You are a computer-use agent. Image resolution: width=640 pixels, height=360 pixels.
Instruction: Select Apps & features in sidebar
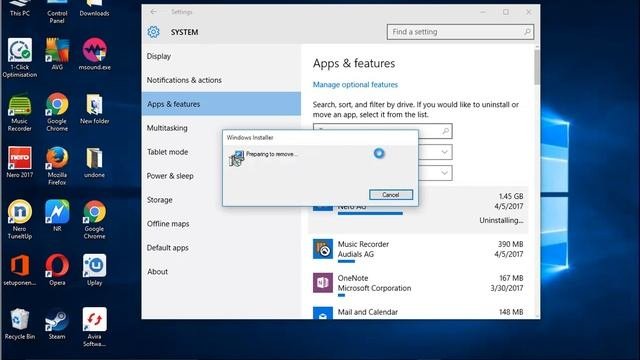click(221, 104)
